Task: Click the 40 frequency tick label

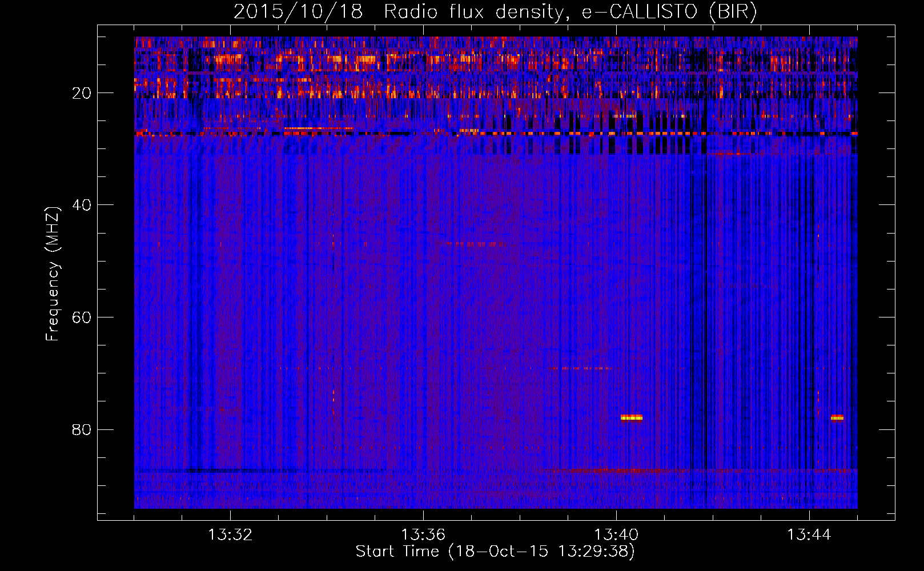Action: (82, 205)
